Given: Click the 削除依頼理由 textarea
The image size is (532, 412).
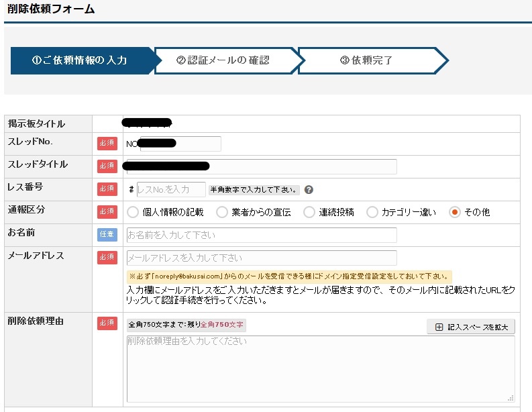Looking at the screenshot, I should [x=321, y=369].
